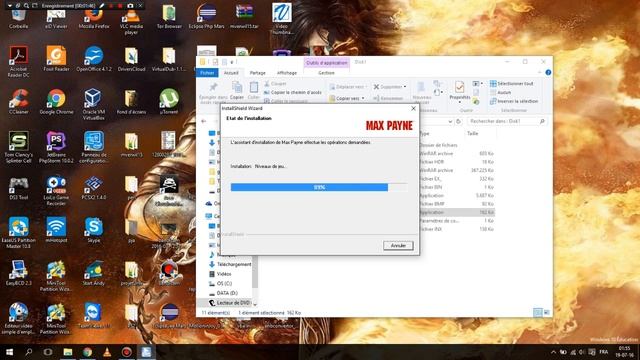Click Copier le chemin d'accès

pyautogui.click(x=293, y=93)
